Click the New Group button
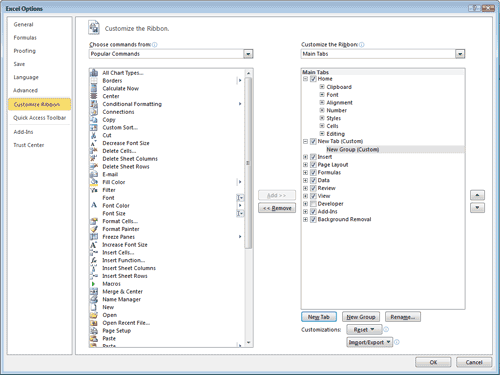The width and height of the screenshot is (500, 375). (x=361, y=317)
